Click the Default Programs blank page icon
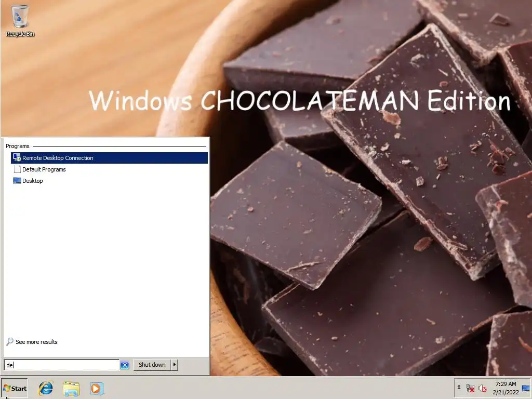532x399 pixels. [17, 169]
